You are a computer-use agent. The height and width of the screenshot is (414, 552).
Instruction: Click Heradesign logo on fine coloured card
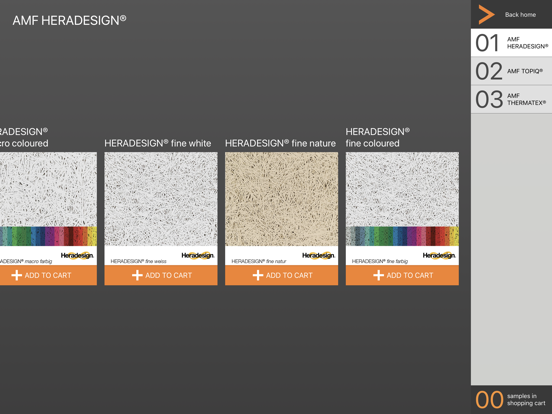(439, 255)
